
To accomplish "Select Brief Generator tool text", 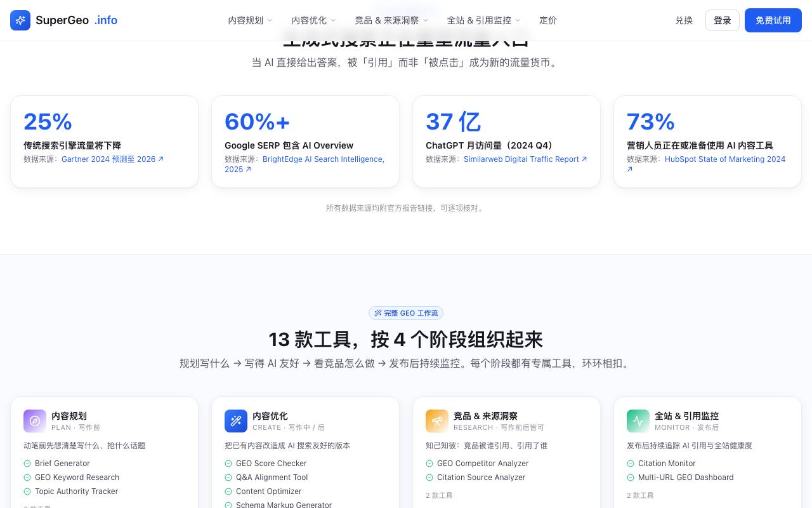I will (62, 464).
